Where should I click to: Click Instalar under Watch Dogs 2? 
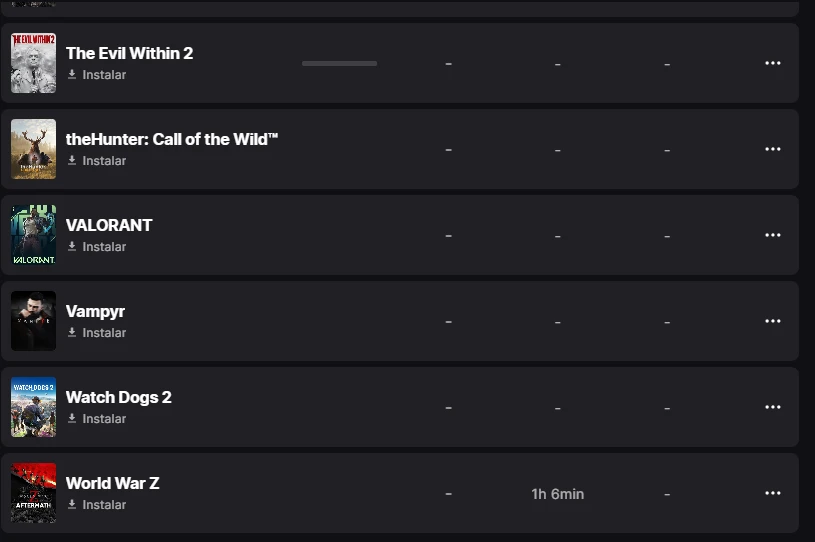(103, 419)
